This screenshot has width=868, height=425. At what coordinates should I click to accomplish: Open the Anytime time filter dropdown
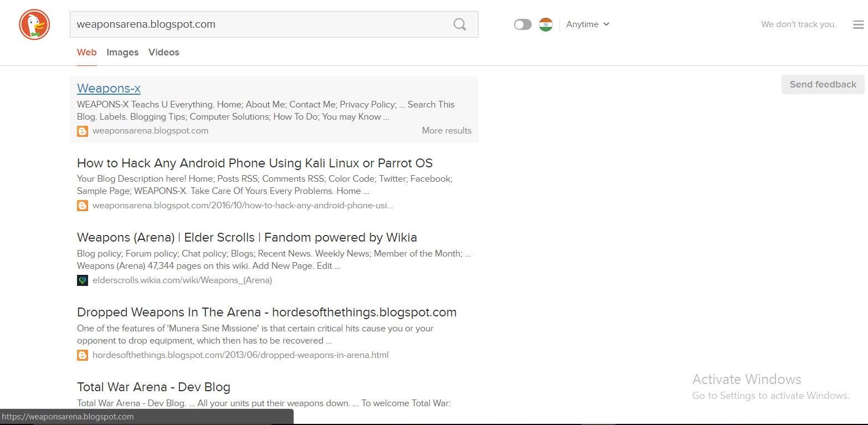click(582, 24)
